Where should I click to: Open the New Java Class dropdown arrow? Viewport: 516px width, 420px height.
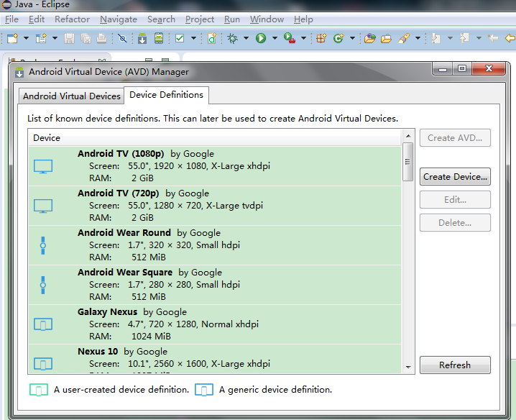tap(352, 38)
